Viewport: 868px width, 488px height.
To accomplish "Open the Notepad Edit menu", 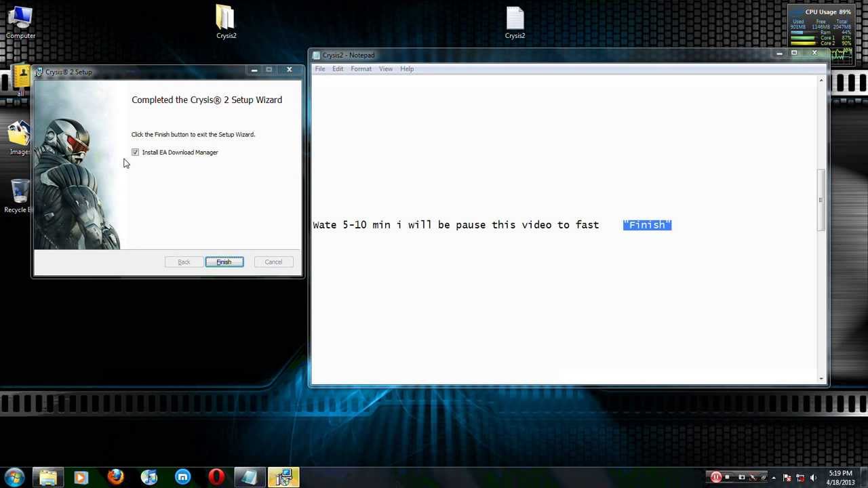I will tap(338, 69).
